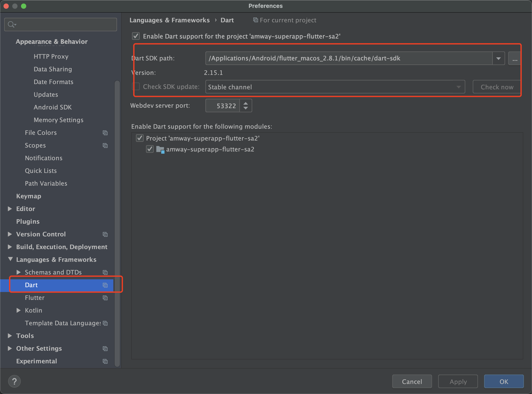Toggle the amway-superapp-flutter-sa2 module checkbox

pos(150,149)
